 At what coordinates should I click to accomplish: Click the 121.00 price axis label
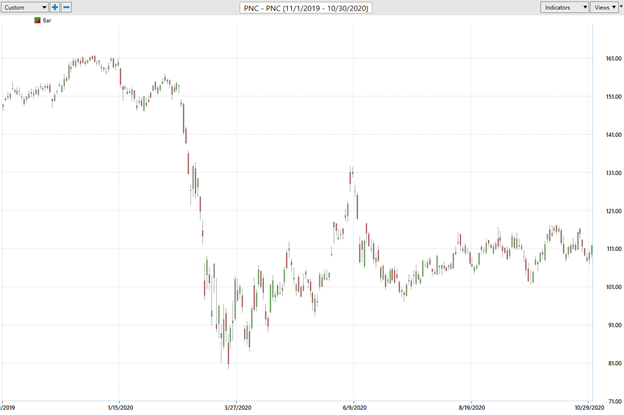613,211
